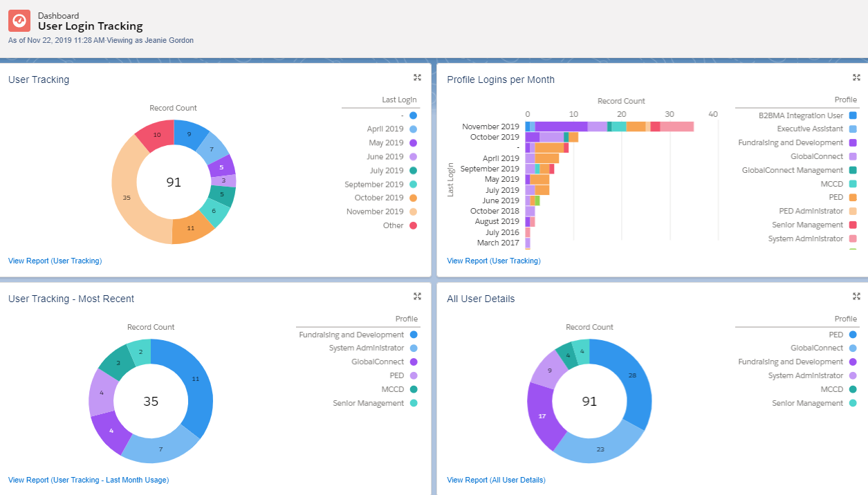Click the dashboard gauge icon in header
Viewport: 868px width, 495px height.
point(19,21)
